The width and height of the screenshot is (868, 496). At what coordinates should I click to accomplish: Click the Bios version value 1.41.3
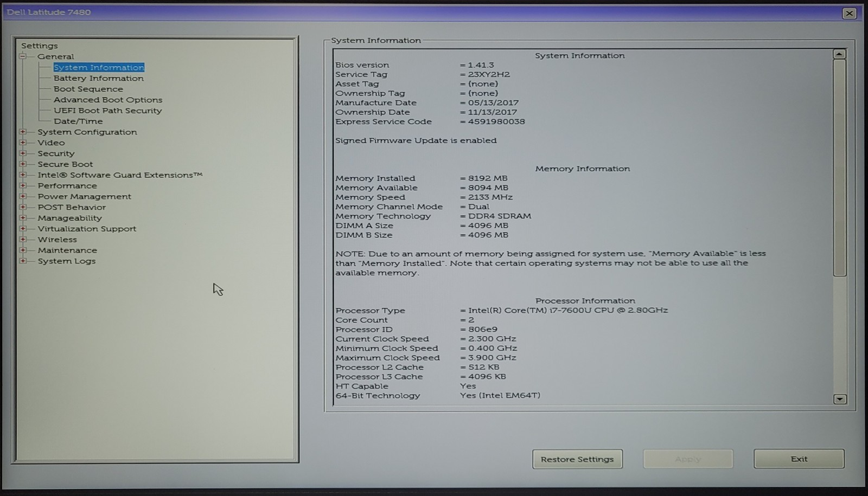coord(481,65)
